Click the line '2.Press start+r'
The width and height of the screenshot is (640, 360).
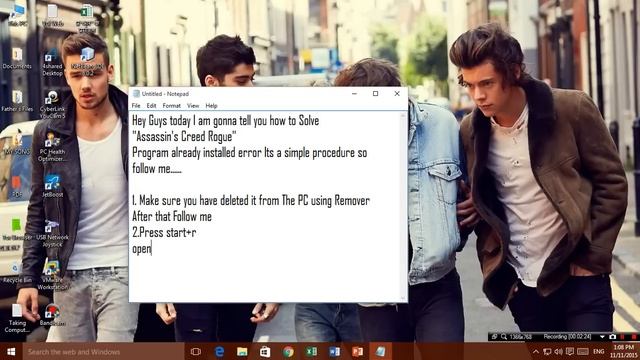(164, 232)
